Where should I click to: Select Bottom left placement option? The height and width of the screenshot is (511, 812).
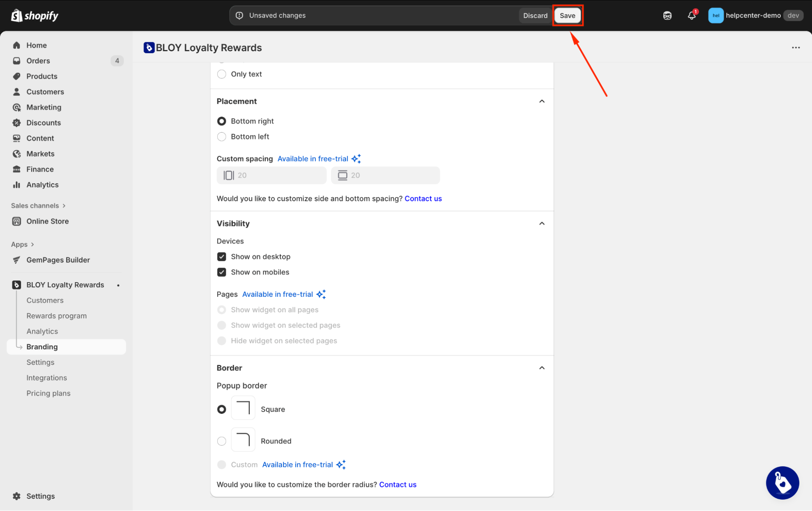click(x=221, y=137)
